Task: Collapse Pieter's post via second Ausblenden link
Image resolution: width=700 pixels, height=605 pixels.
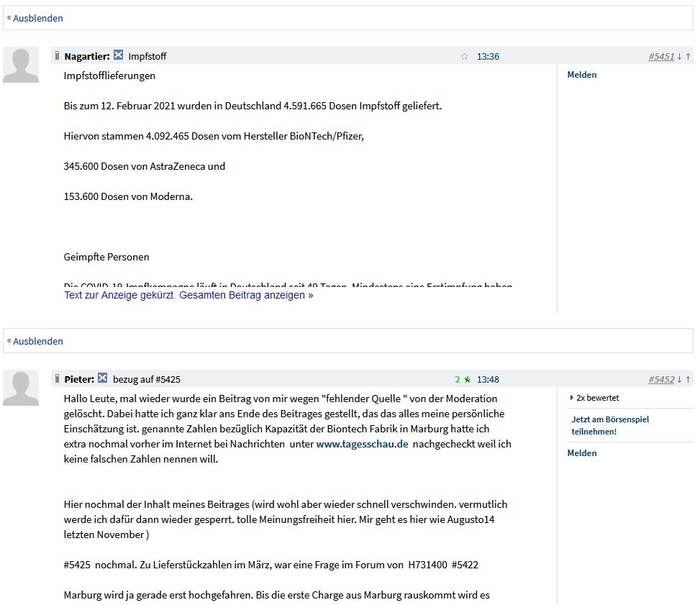Action: click(35, 341)
